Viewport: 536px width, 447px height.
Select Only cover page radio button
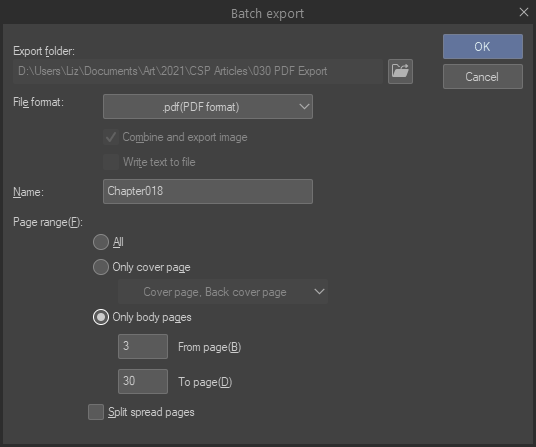101,267
